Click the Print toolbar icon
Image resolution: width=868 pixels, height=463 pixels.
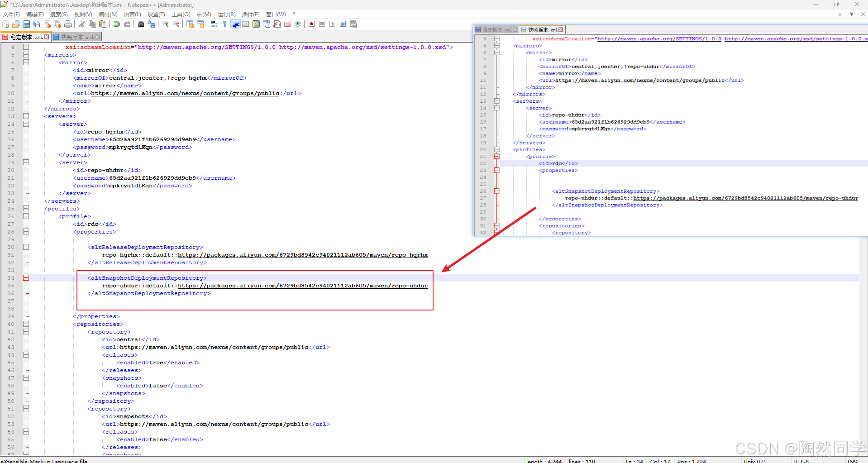[68, 24]
